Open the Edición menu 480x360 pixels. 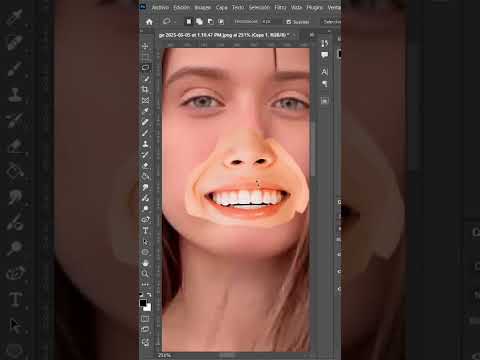(x=181, y=7)
